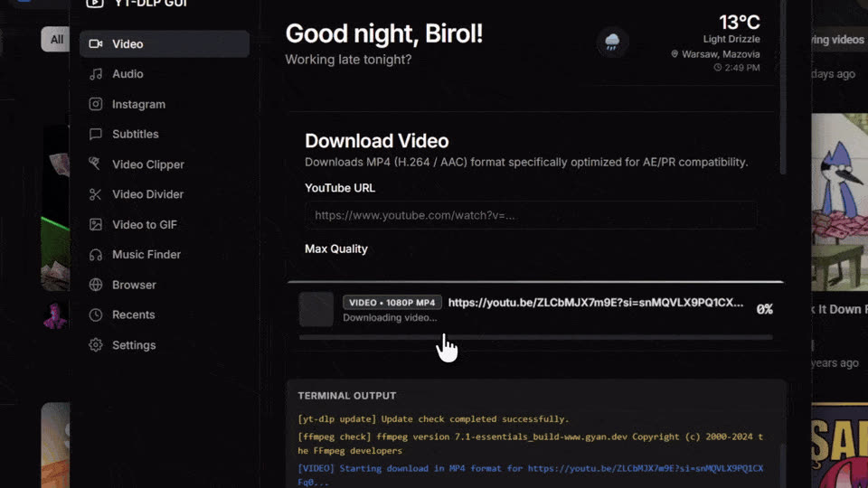Click the YT-DLP GUI logo icon
868x488 pixels.
click(x=95, y=4)
